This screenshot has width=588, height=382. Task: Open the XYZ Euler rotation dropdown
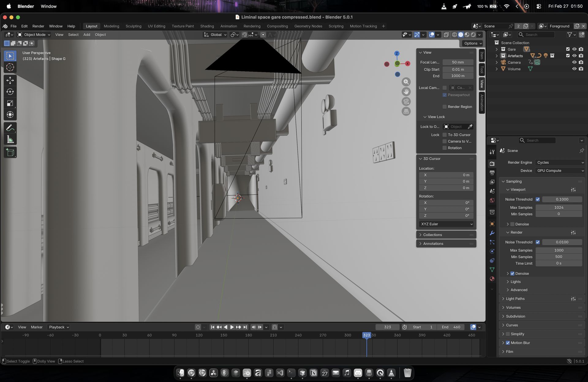click(x=446, y=224)
